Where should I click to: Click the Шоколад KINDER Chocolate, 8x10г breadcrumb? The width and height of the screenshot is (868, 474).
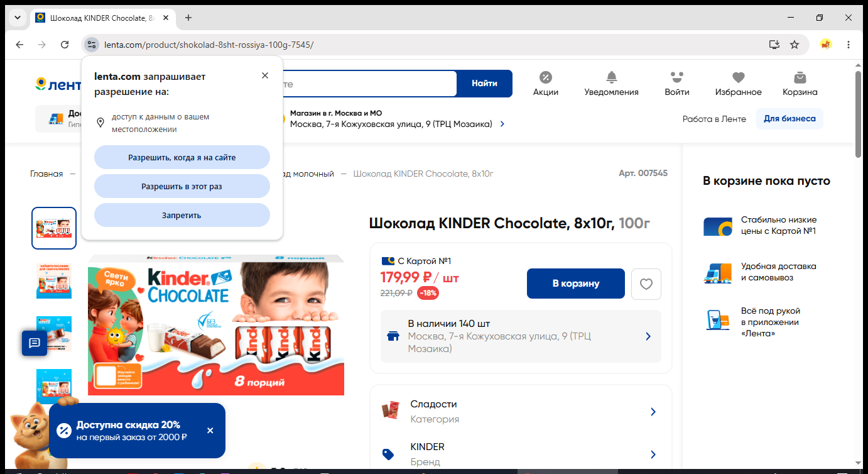(x=423, y=174)
